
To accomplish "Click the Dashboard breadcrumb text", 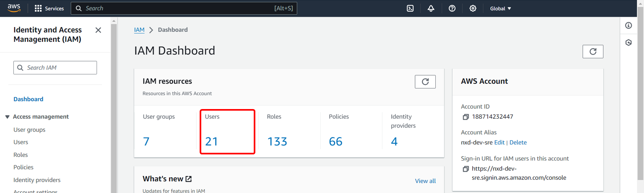I will 173,30.
